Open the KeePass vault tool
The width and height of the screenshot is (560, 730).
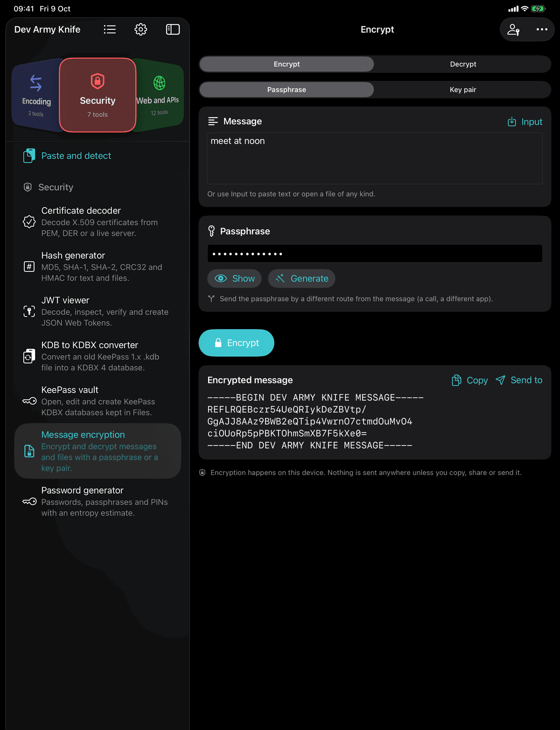tap(98, 401)
